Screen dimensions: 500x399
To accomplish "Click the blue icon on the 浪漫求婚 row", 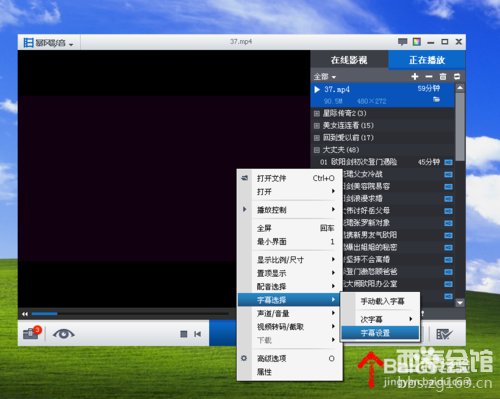I will 448,199.
